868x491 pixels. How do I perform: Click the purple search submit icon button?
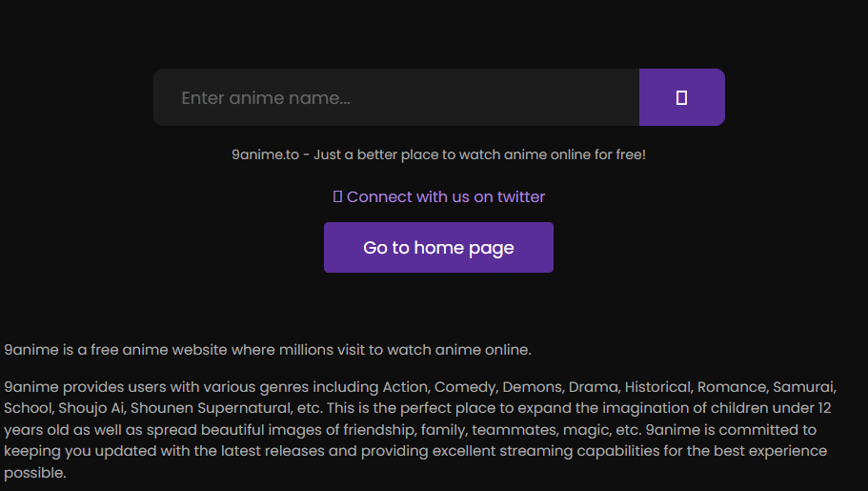tap(681, 97)
